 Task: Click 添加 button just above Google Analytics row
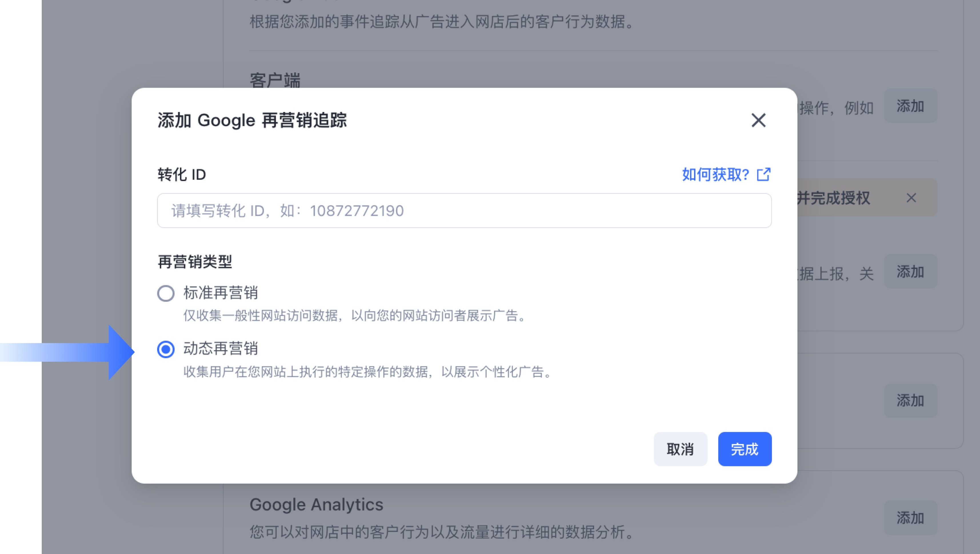coord(910,400)
